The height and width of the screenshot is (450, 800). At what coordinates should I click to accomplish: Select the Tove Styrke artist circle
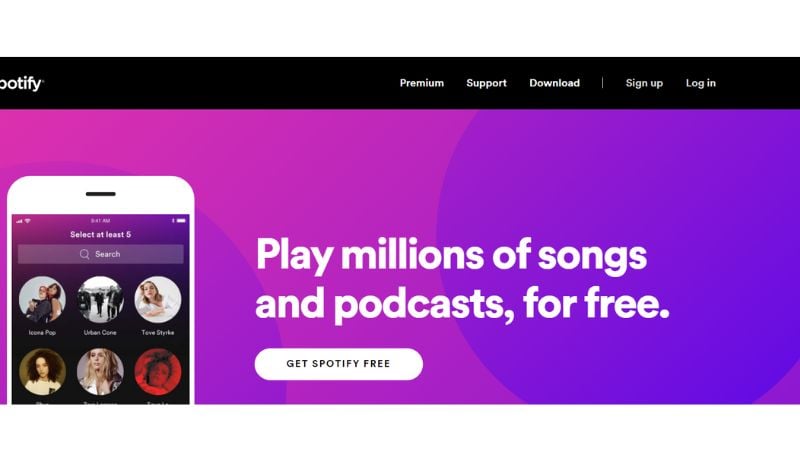coord(158,299)
